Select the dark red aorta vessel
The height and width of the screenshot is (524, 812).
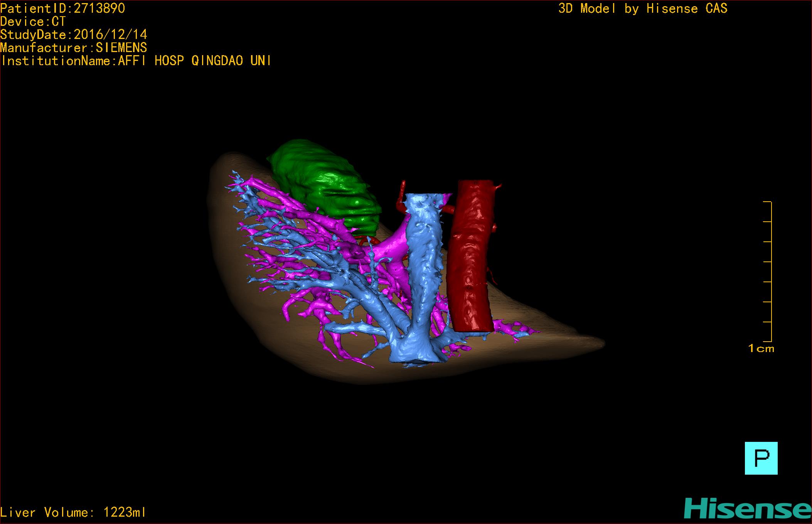pyautogui.click(x=471, y=254)
